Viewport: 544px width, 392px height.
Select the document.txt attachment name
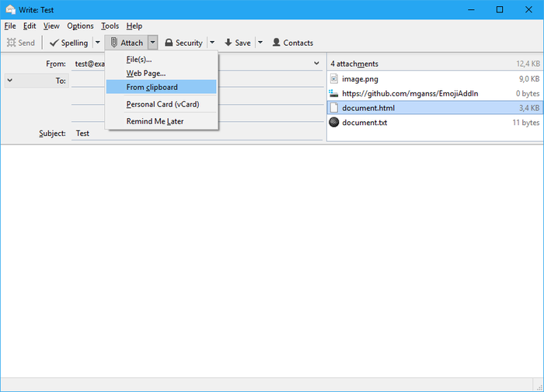pyautogui.click(x=364, y=123)
